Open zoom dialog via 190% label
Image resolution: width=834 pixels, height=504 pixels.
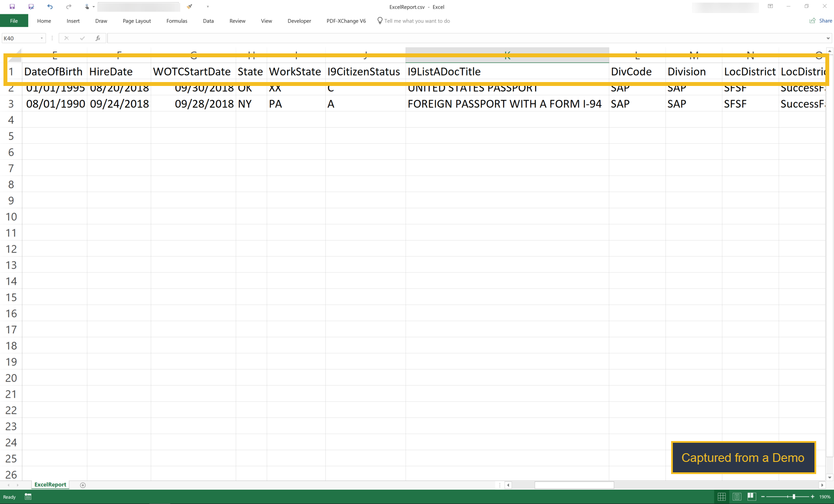[825, 497]
